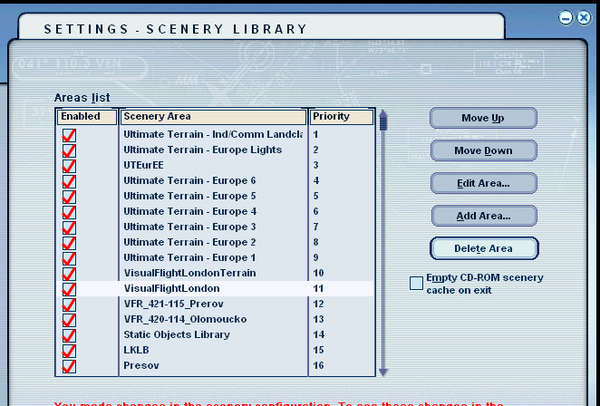Uncheck VFR_420-114_Olomoucko enabled checkbox

coord(69,320)
